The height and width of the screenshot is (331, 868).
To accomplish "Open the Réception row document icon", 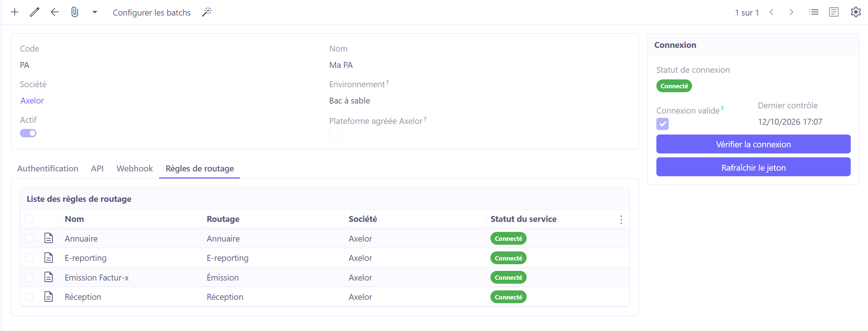I will (49, 296).
